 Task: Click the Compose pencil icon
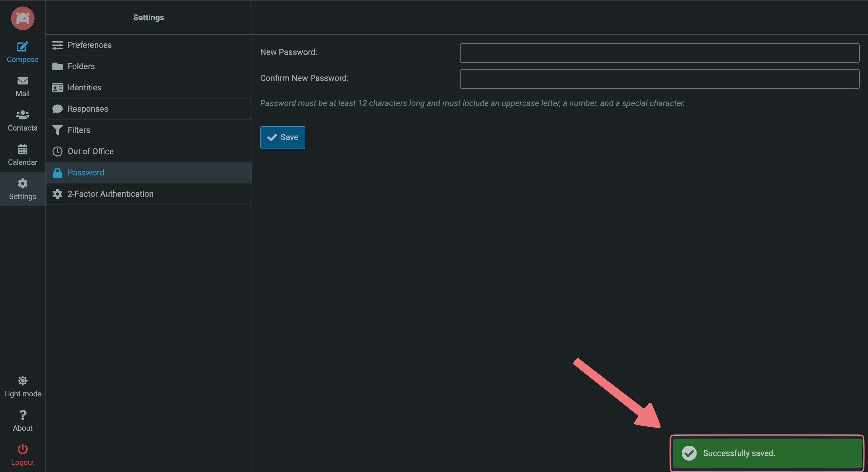tap(22, 47)
